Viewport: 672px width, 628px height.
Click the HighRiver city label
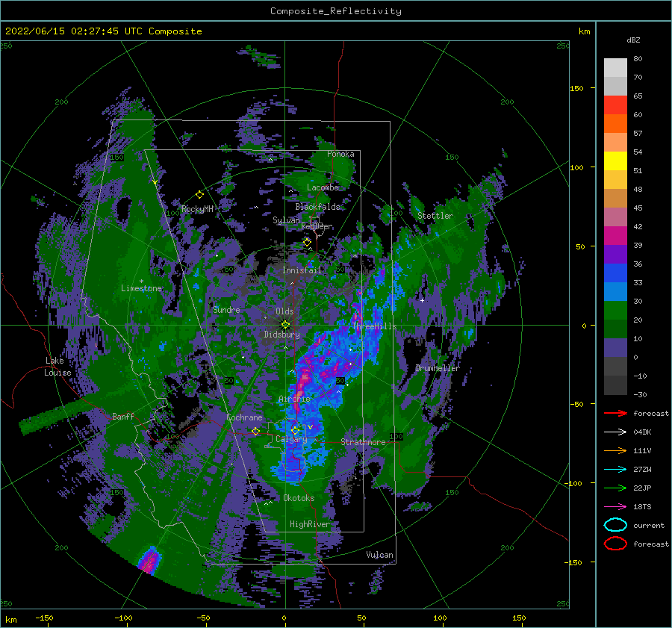[x=309, y=524]
